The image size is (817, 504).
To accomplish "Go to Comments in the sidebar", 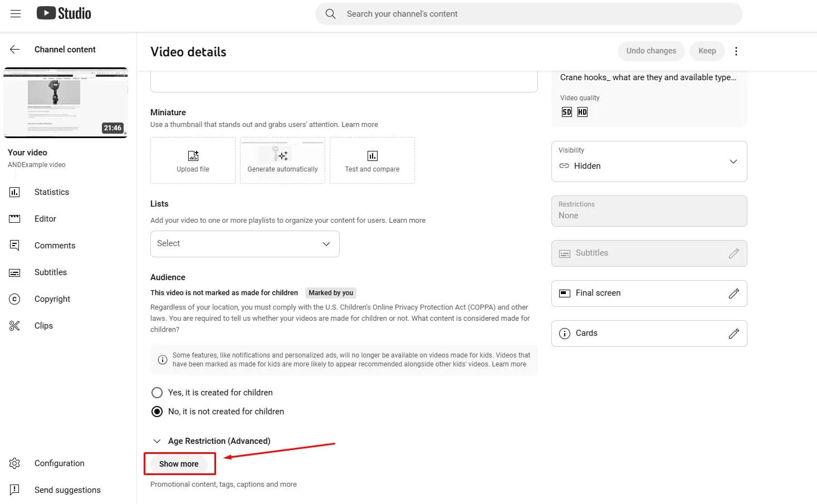I will pos(55,246).
